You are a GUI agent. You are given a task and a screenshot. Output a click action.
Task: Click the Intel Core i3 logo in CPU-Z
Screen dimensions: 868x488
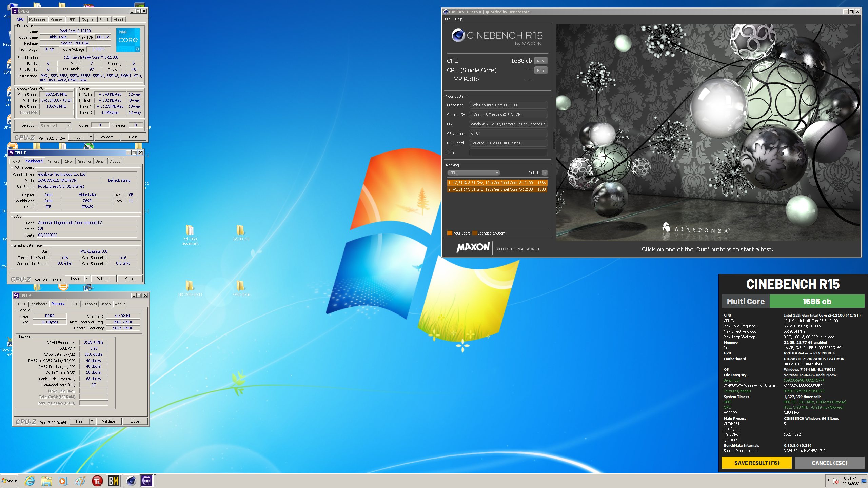click(x=128, y=40)
